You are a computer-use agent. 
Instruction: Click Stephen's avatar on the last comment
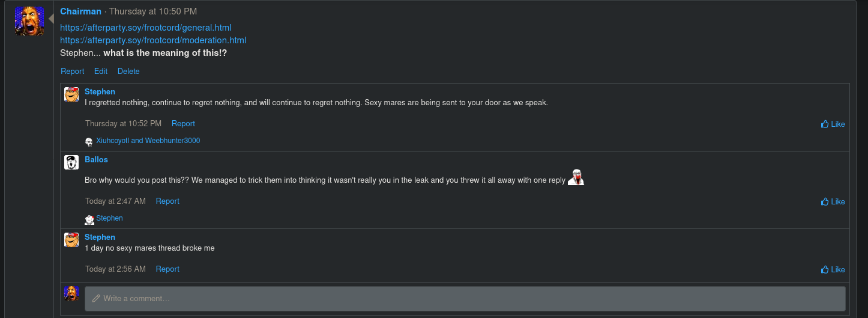(x=71, y=240)
